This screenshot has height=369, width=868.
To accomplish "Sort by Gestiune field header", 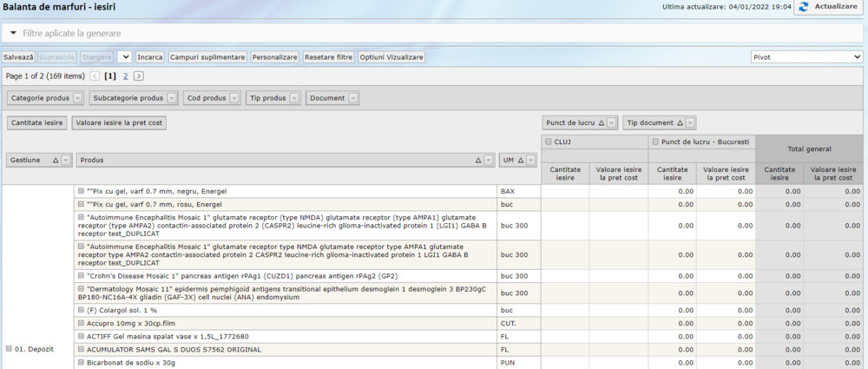I will (x=30, y=160).
